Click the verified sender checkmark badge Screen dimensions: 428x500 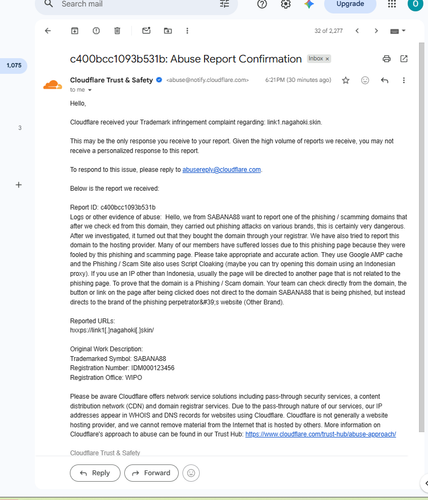pos(159,80)
